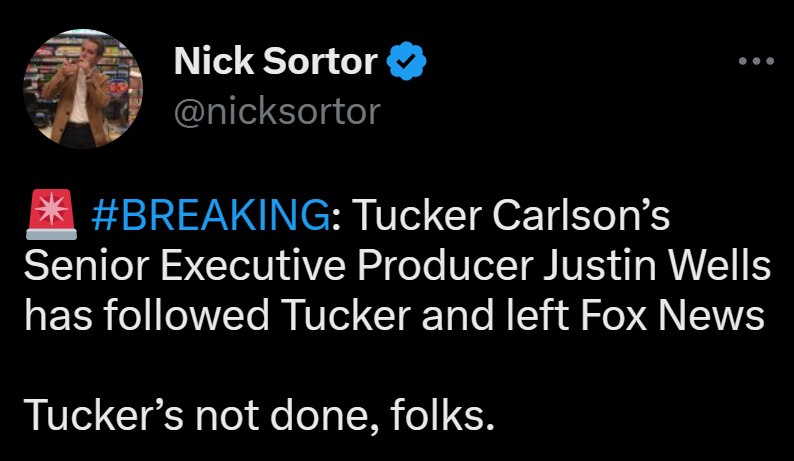Click the word "has" starting the third line
Image resolution: width=794 pixels, height=461 pixels.
[x=53, y=316]
